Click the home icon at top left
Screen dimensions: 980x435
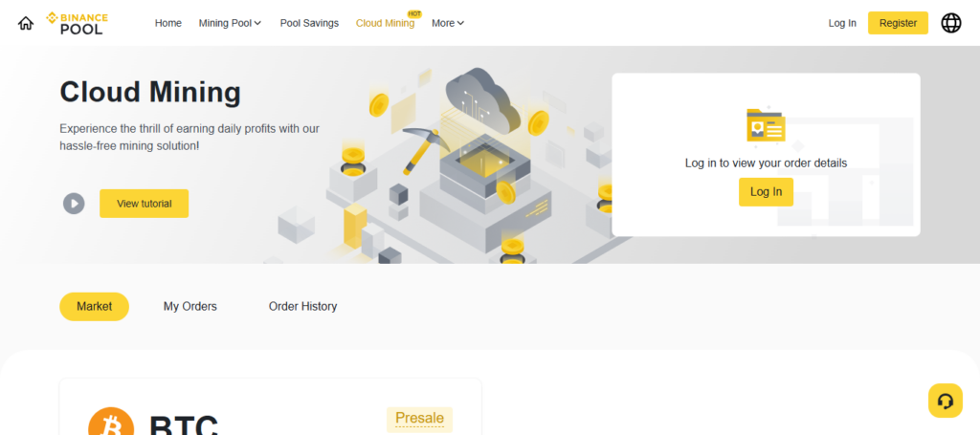26,23
